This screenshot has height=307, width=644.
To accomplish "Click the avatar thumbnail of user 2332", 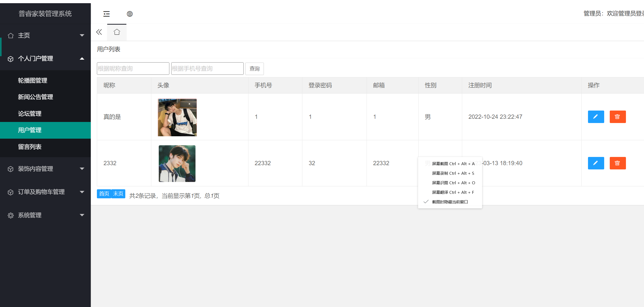I will coord(177,163).
